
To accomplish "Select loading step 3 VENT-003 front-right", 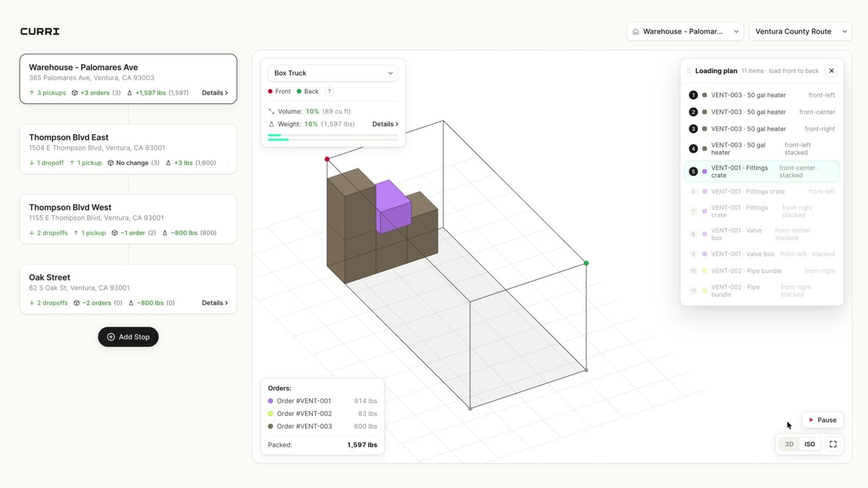I will click(x=762, y=129).
